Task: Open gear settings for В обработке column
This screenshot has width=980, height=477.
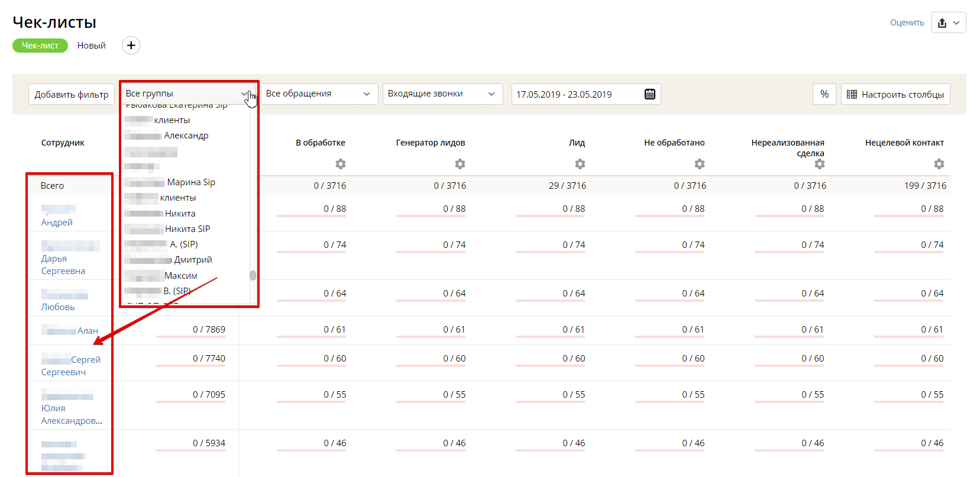Action: coord(340,164)
